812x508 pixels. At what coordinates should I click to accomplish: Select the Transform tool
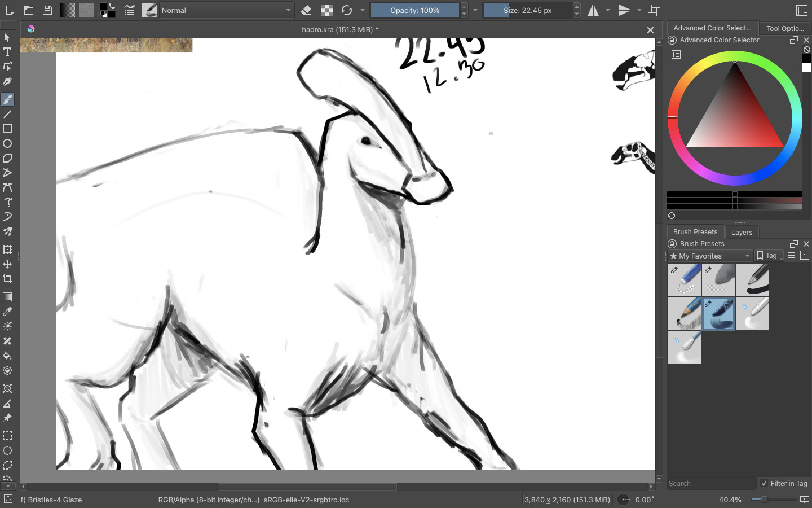7,249
